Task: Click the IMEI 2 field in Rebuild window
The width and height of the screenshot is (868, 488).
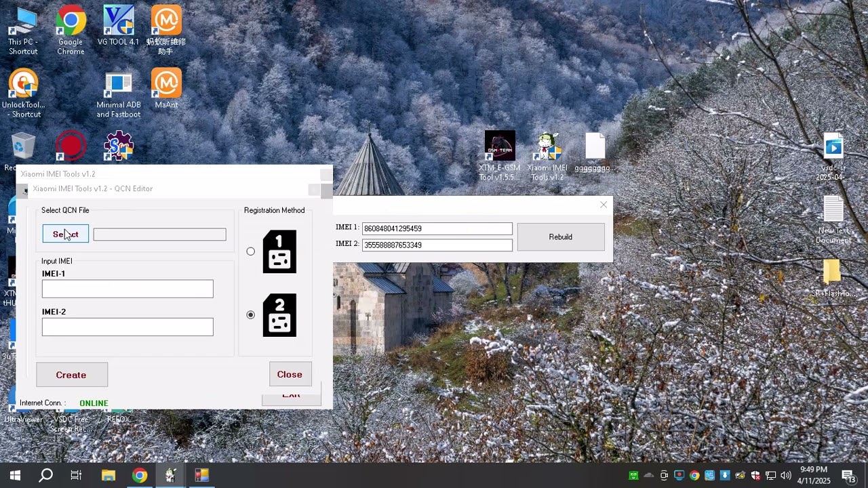Action: coord(437,245)
